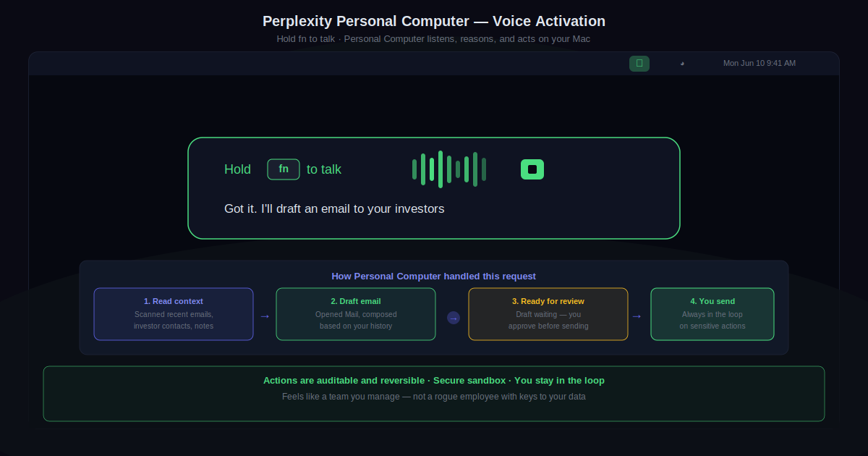Click the "Feels like a team you manage" text

pos(434,397)
